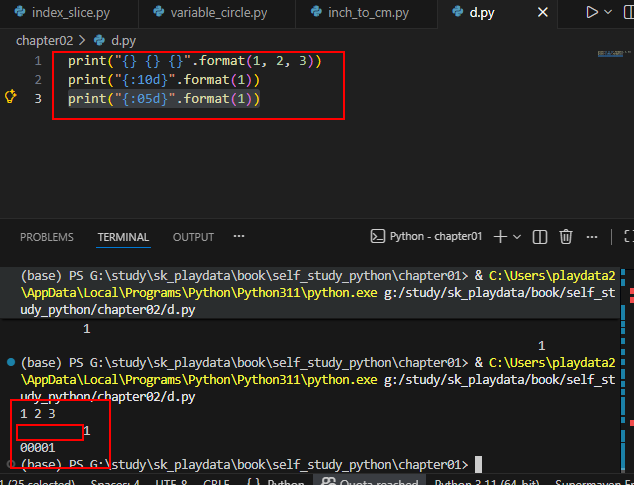This screenshot has height=485, width=634.
Task: Open terminal views and more actions menu
Action: click(592, 237)
